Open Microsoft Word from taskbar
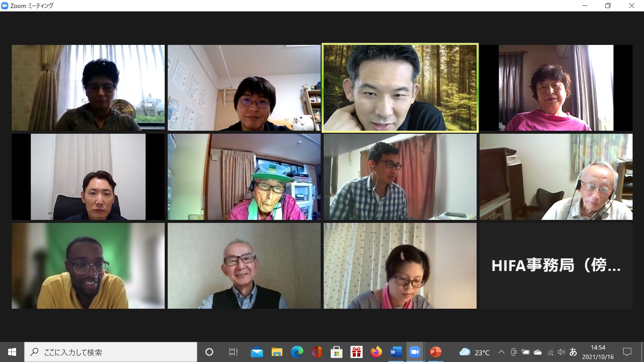The width and height of the screenshot is (644, 362). [396, 352]
